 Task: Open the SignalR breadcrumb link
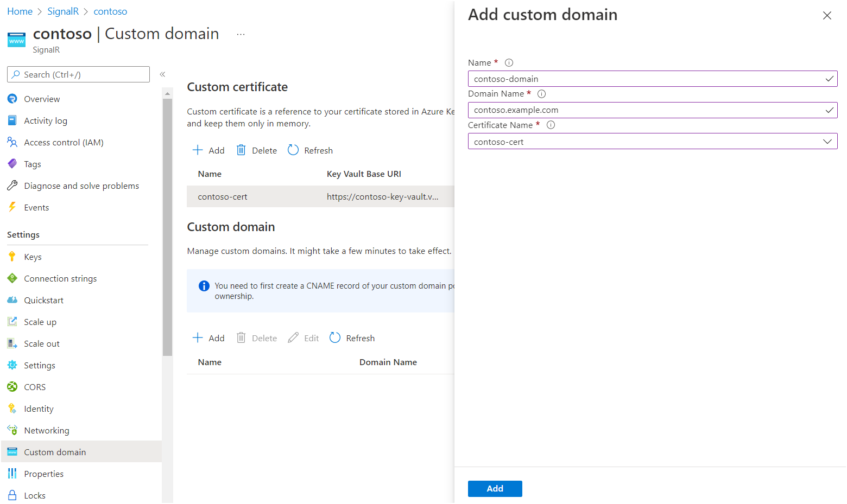click(x=63, y=11)
